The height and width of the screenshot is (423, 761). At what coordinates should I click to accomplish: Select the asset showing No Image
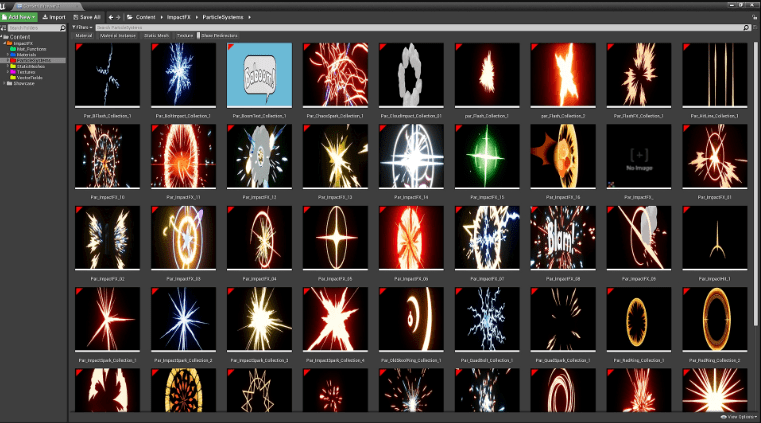pos(639,156)
